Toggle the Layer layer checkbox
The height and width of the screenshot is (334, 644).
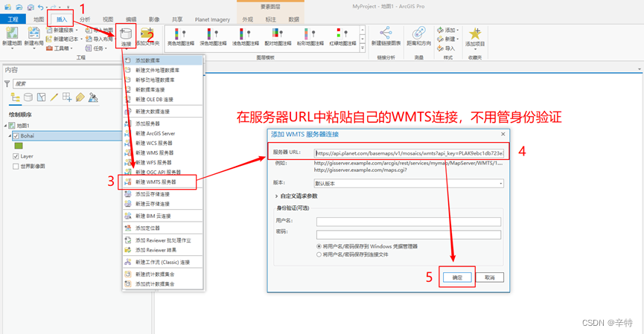pyautogui.click(x=16, y=156)
